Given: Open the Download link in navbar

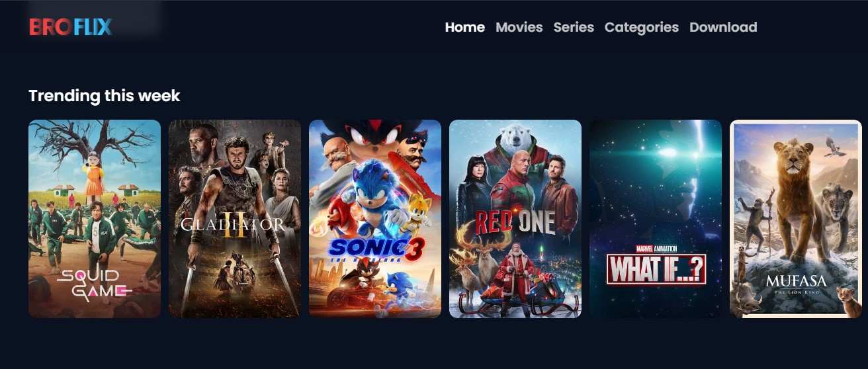Looking at the screenshot, I should (x=723, y=27).
